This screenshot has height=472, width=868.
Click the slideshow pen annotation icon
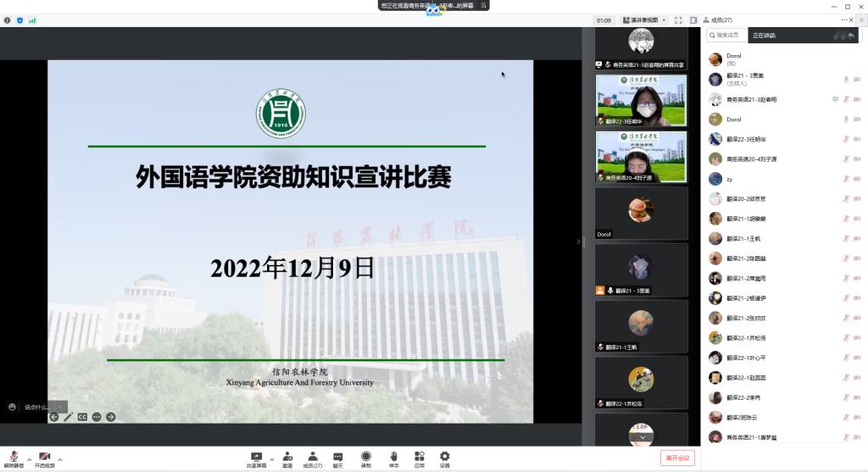[68, 417]
